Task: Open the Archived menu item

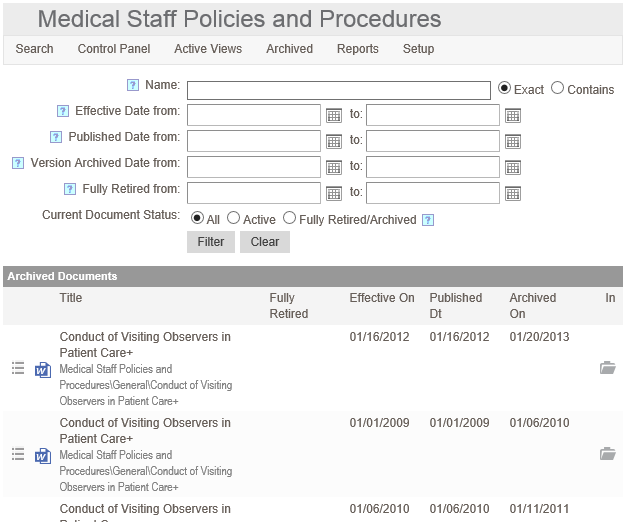Action: click(289, 49)
